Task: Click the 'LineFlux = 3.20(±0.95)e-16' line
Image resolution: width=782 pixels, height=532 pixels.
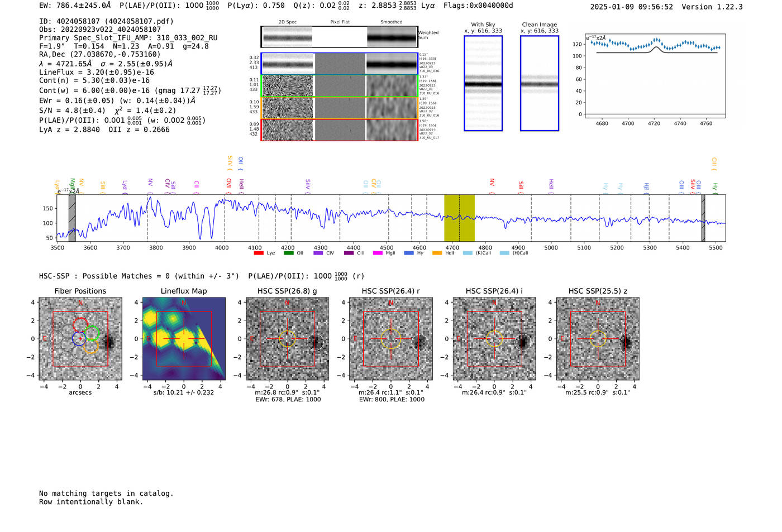Action: click(x=97, y=72)
